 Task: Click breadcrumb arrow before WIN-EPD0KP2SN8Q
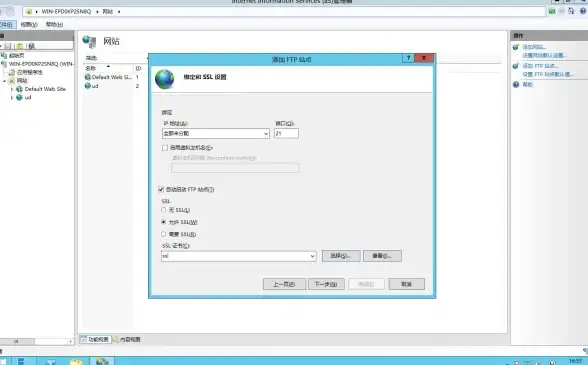[x=36, y=12]
